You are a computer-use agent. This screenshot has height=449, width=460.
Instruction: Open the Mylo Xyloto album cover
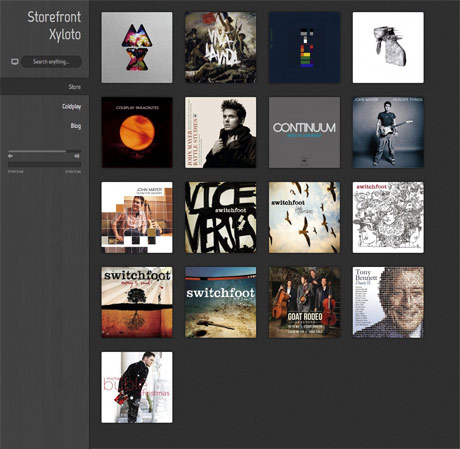137,47
